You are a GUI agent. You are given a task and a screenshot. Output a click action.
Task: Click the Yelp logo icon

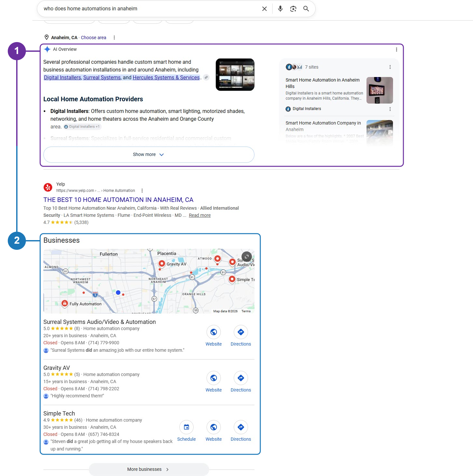pos(48,187)
